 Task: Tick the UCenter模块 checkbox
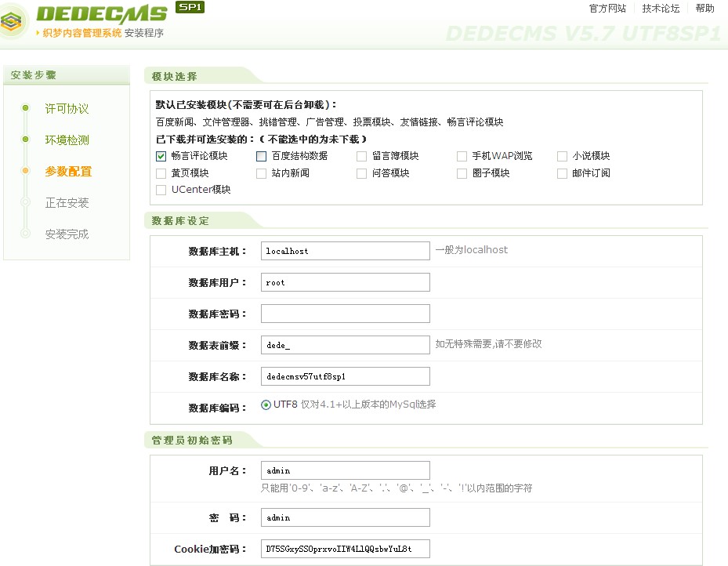tap(161, 190)
